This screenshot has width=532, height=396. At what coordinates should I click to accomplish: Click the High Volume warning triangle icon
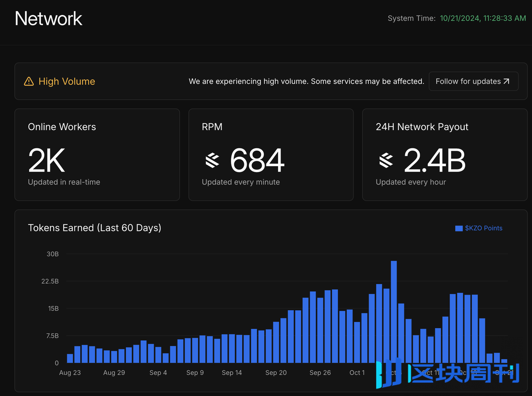click(29, 81)
